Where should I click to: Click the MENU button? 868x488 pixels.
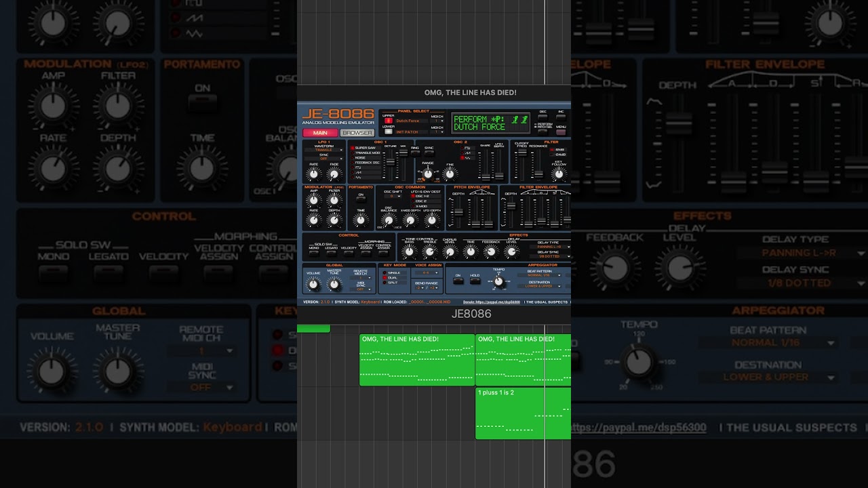(x=561, y=131)
